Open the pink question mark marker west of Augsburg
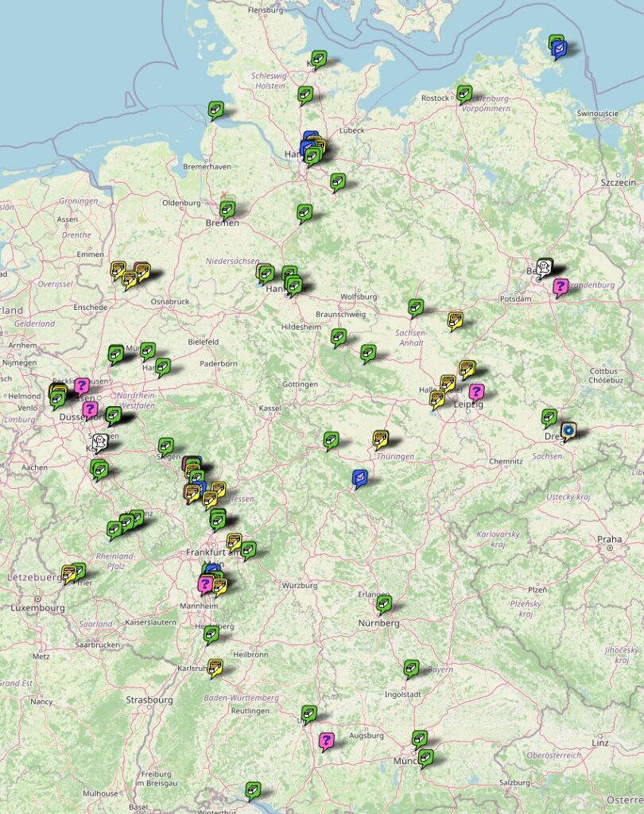 tap(326, 741)
